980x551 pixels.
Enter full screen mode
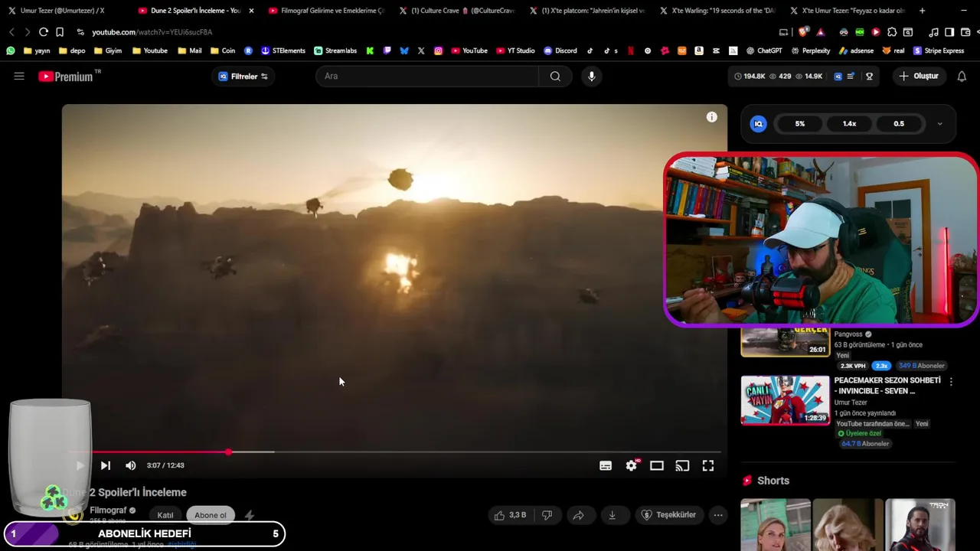708,465
